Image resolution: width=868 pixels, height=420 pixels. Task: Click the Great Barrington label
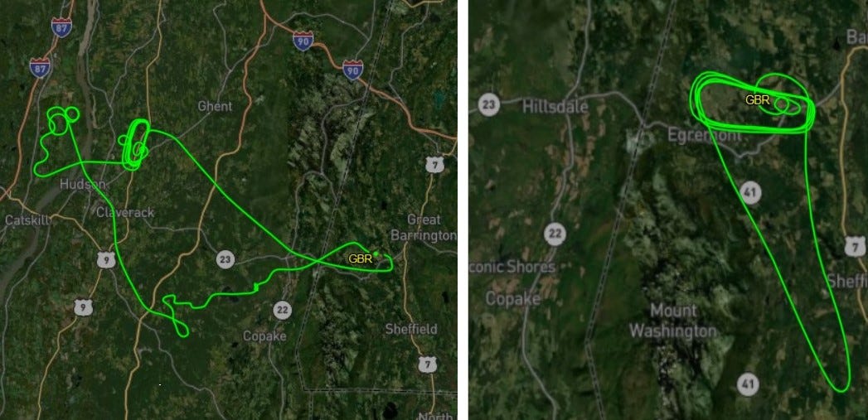click(424, 228)
